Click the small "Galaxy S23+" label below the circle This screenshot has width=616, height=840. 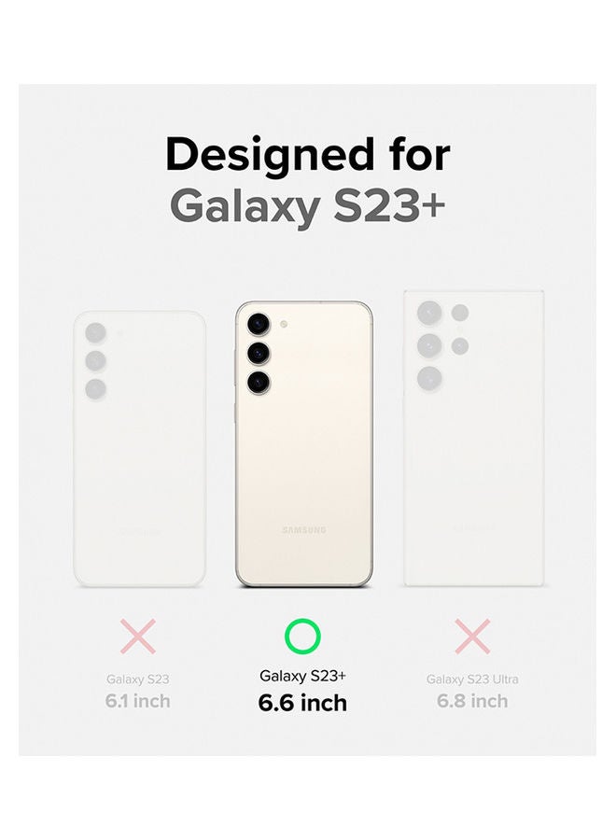302,675
